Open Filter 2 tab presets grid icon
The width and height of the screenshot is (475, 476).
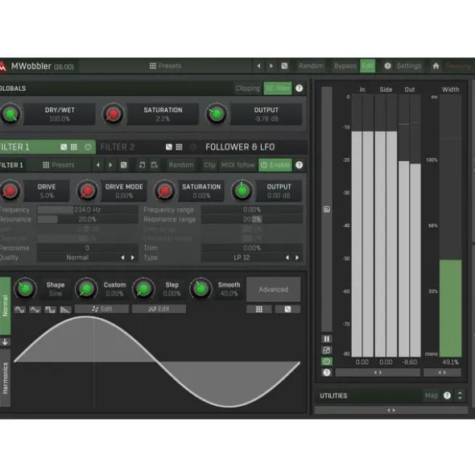click(179, 147)
